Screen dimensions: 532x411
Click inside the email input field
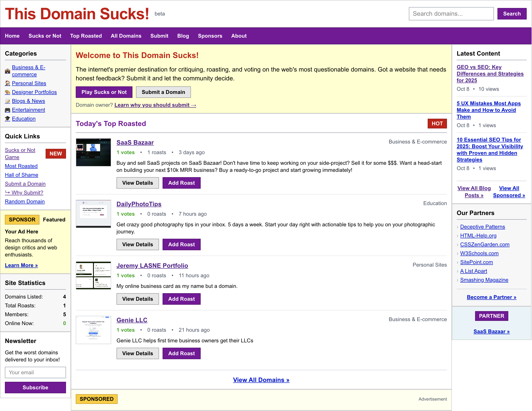35,372
